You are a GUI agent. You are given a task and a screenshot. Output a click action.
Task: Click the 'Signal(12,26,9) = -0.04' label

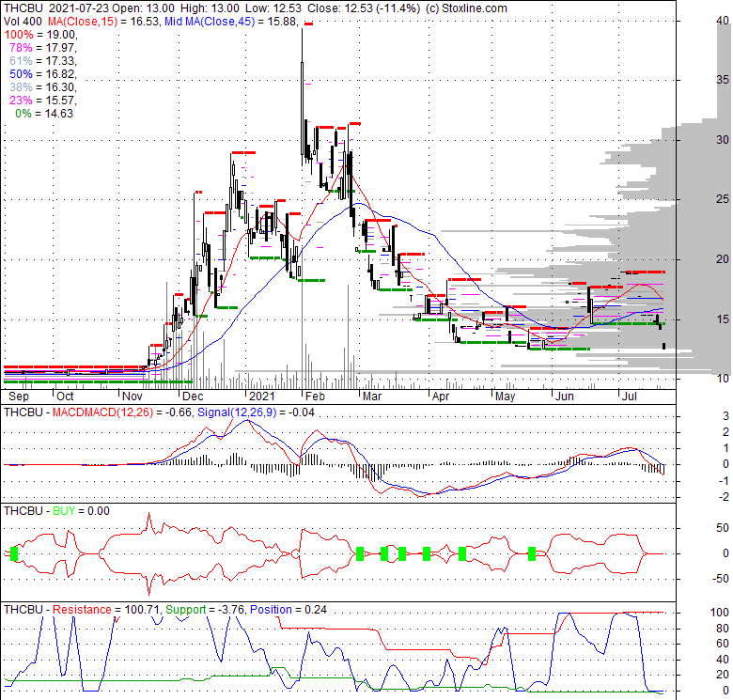256,412
